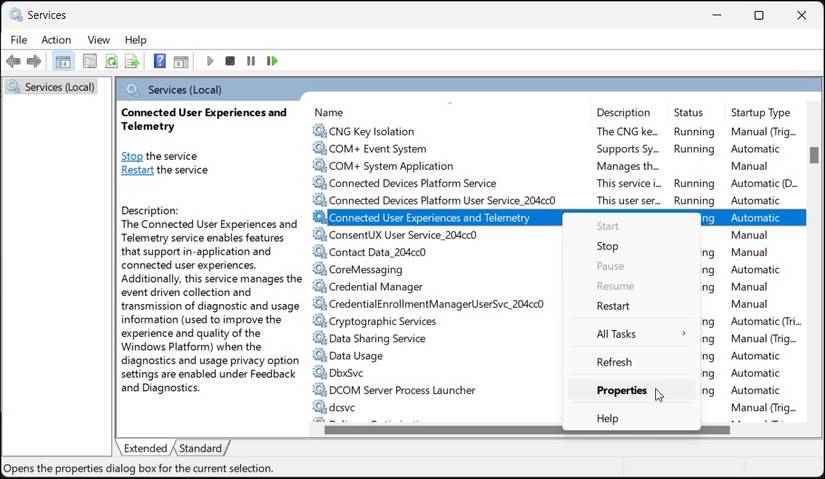Image resolution: width=825 pixels, height=479 pixels.
Task: Click the blue Help toolbar icon
Action: coord(159,61)
